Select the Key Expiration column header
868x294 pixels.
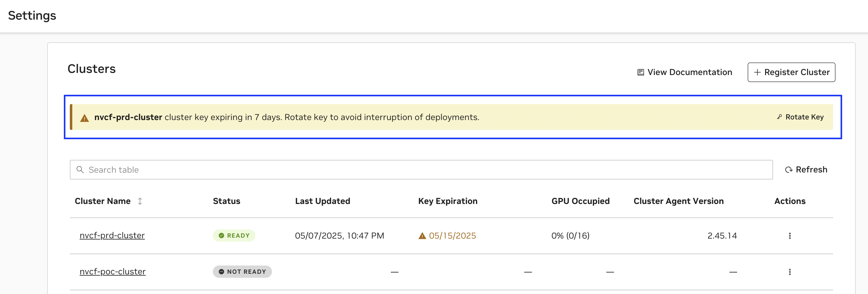coord(448,201)
